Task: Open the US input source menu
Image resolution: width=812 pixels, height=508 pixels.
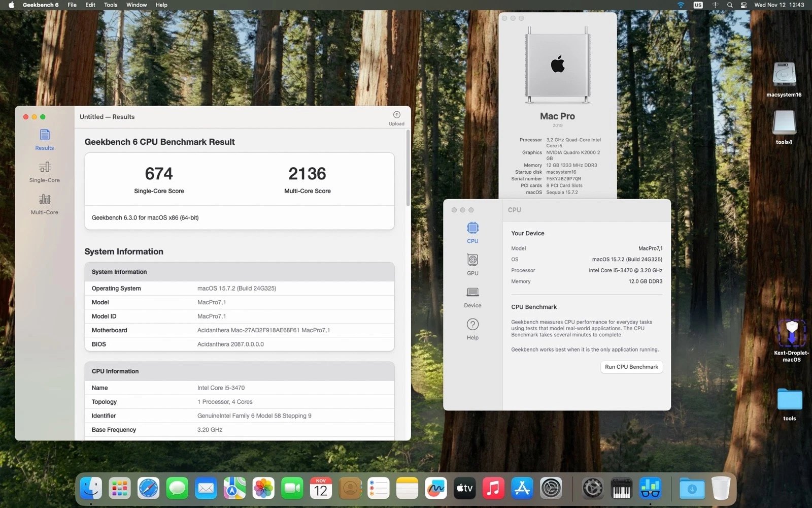Action: pos(698,5)
